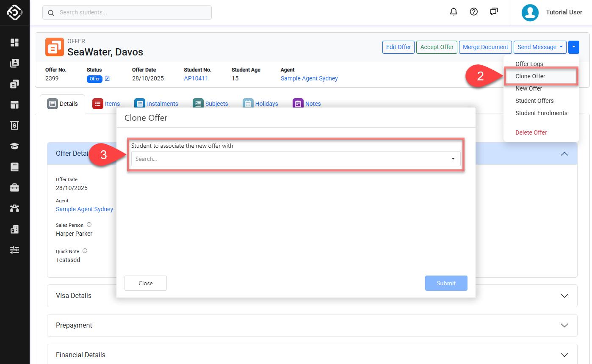This screenshot has width=592, height=364.
Task: Open the help question mark icon
Action: pos(474,12)
